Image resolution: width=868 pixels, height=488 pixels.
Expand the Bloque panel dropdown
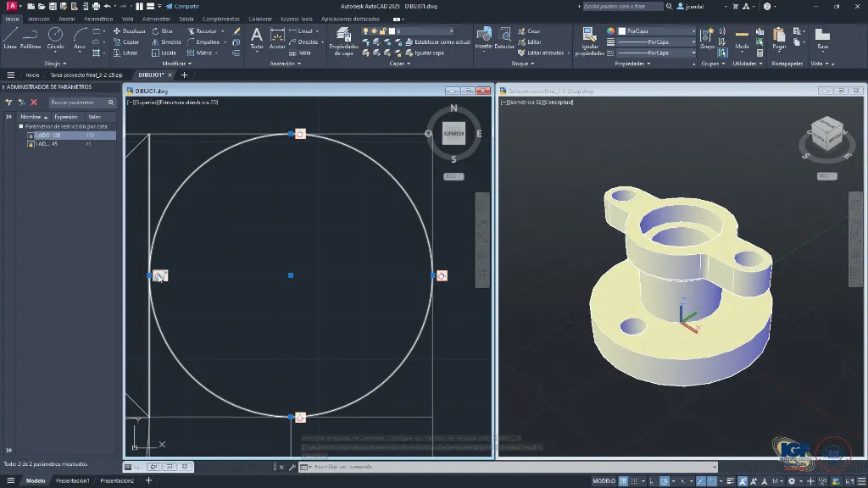(522, 64)
